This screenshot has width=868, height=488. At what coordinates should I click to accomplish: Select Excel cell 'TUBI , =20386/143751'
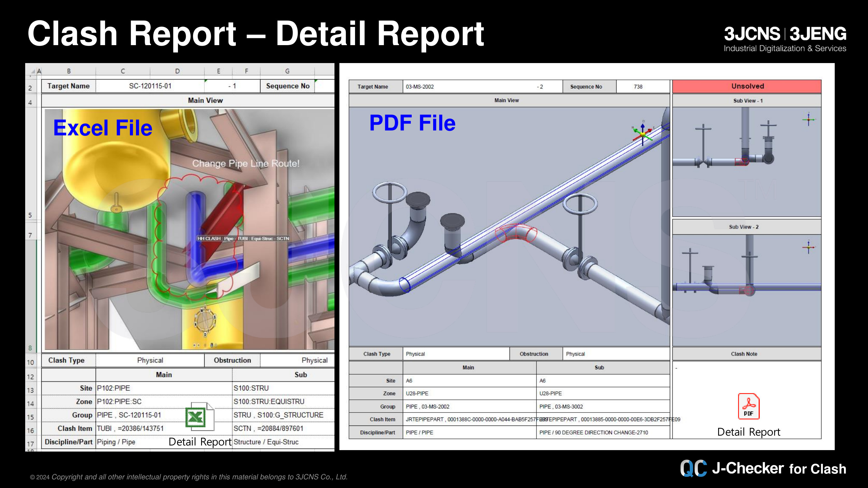pos(164,428)
